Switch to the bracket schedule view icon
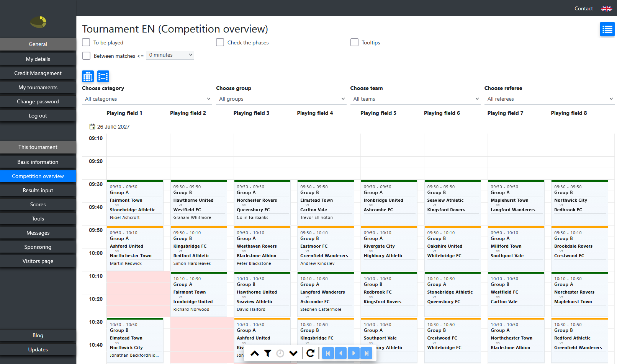Viewport: 617px width, 364px height. (103, 77)
